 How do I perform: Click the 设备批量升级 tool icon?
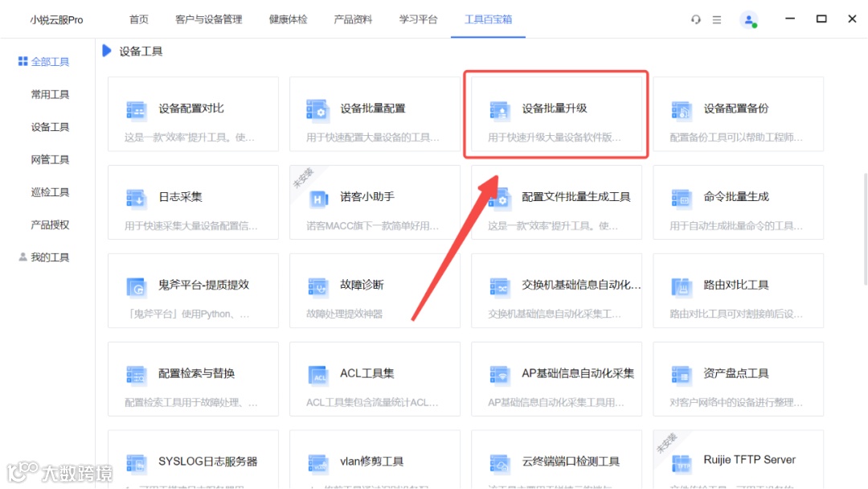(x=499, y=110)
